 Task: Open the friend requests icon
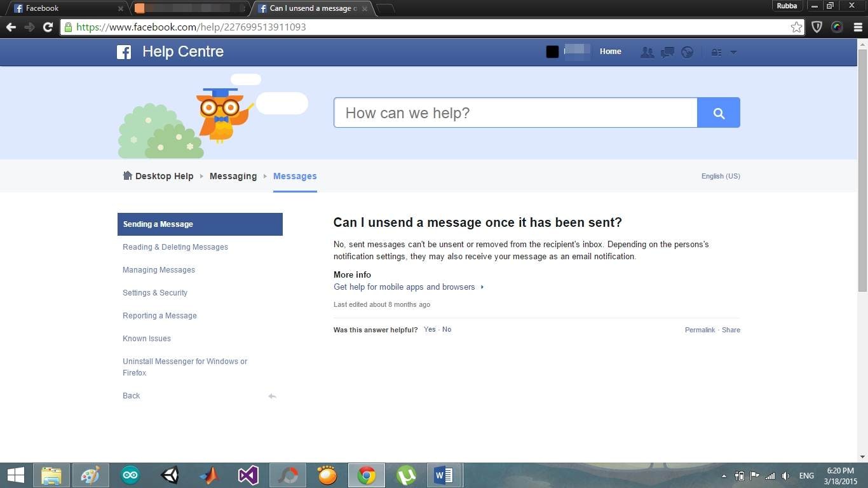(648, 53)
